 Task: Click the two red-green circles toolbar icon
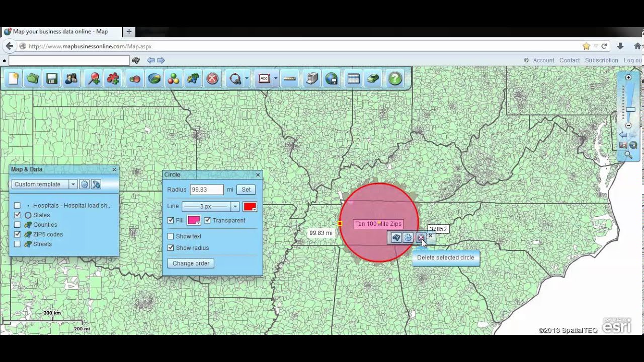point(135,79)
